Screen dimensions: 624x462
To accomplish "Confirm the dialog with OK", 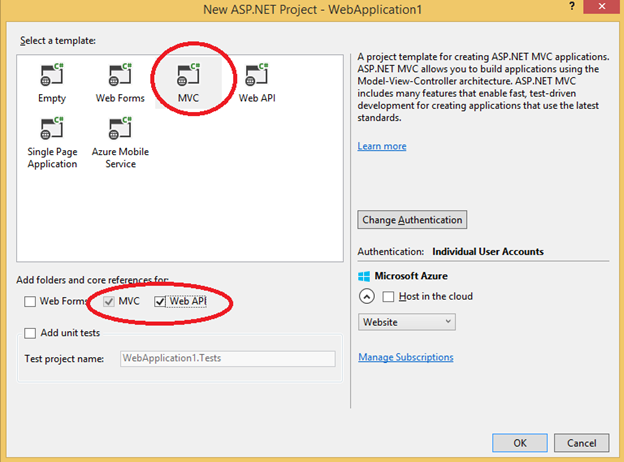I will tap(520, 443).
